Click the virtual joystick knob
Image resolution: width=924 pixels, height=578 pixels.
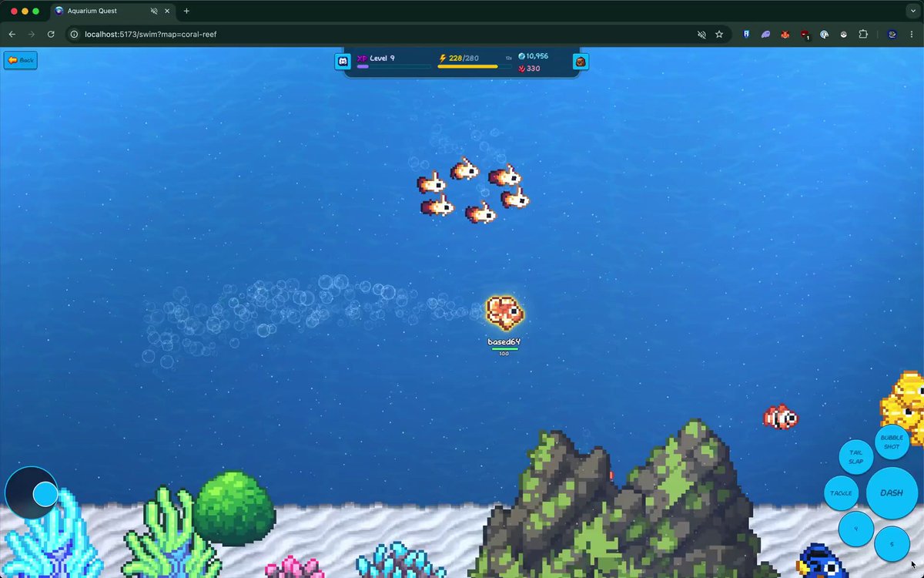tap(45, 494)
